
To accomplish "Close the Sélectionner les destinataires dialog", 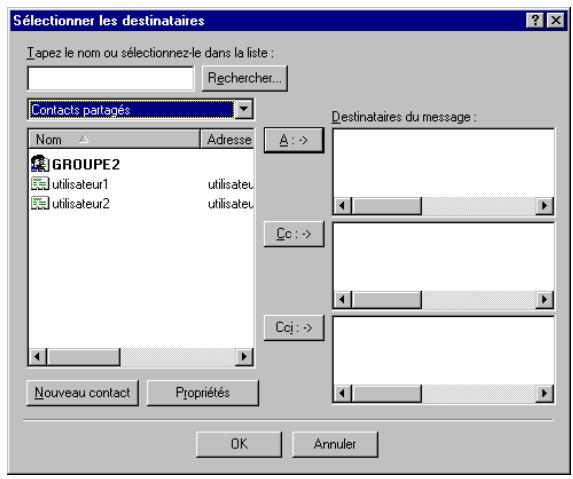I will pos(556,20).
